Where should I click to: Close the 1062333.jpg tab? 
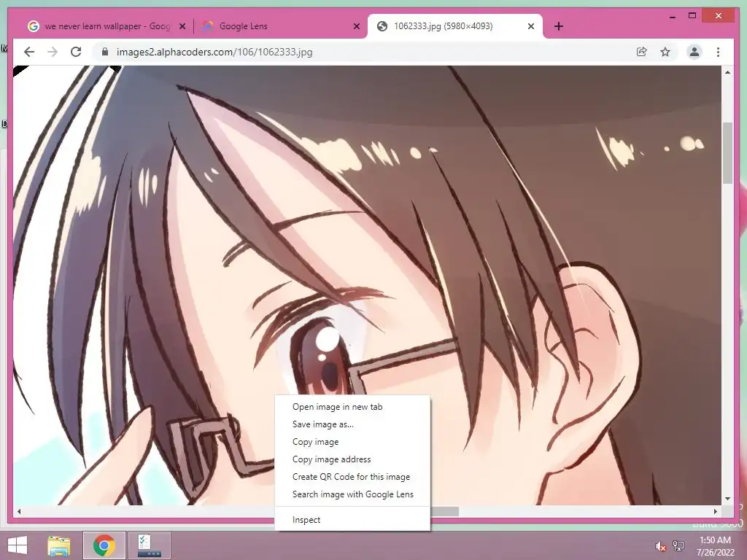[531, 26]
